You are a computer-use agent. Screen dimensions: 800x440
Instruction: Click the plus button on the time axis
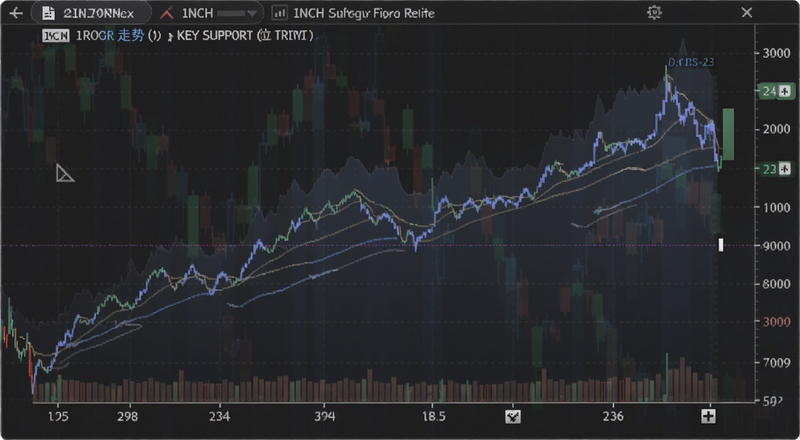[708, 417]
